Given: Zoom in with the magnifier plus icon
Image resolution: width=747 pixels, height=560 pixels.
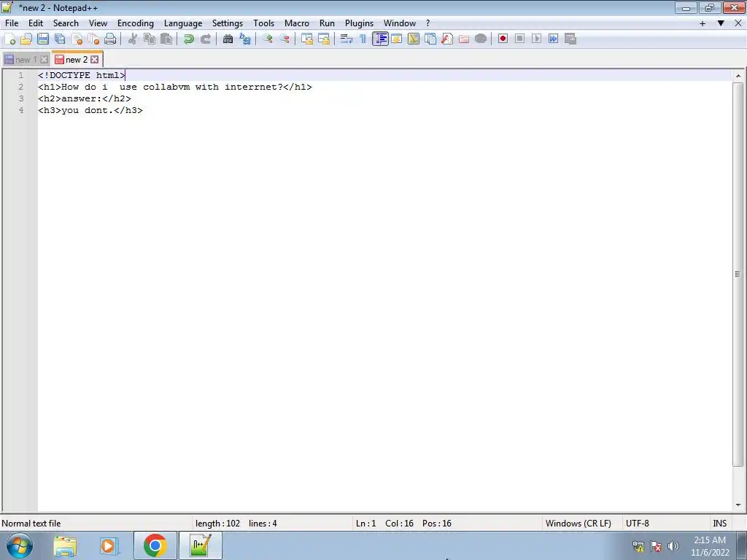Looking at the screenshot, I should [x=267, y=39].
